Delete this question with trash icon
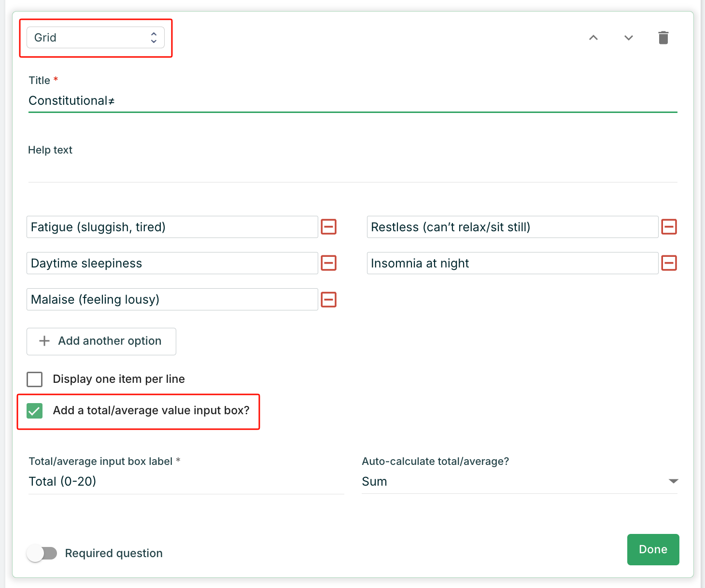This screenshot has height=588, width=705. (x=663, y=38)
